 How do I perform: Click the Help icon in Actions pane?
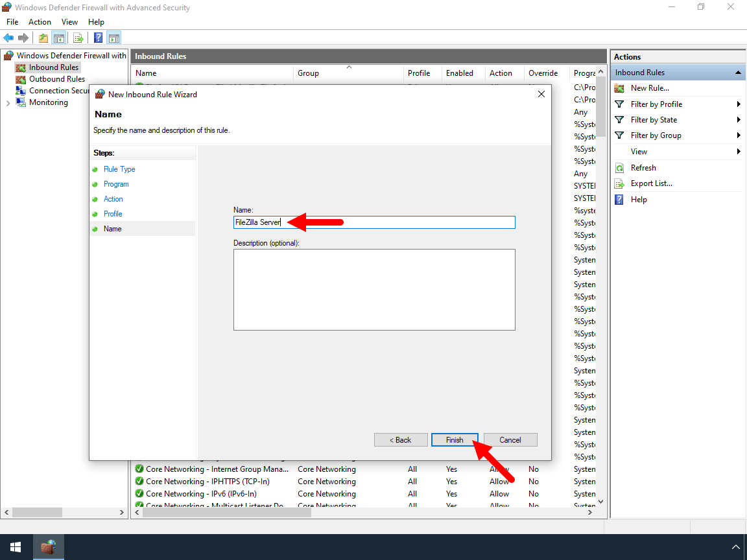618,199
